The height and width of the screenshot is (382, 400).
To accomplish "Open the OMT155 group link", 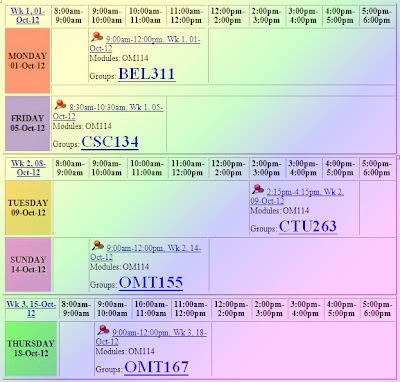I will tap(151, 283).
